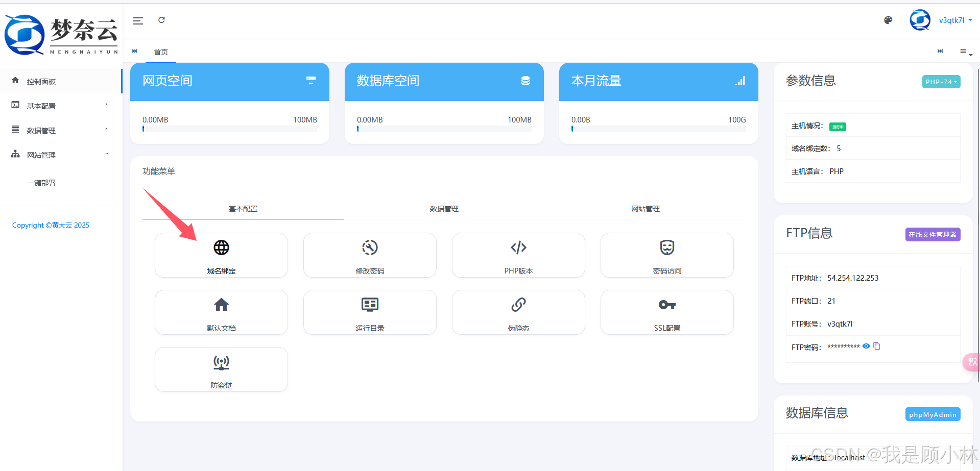This screenshot has width=980, height=471.
Task: Open the theme palette icon
Action: pyautogui.click(x=888, y=20)
